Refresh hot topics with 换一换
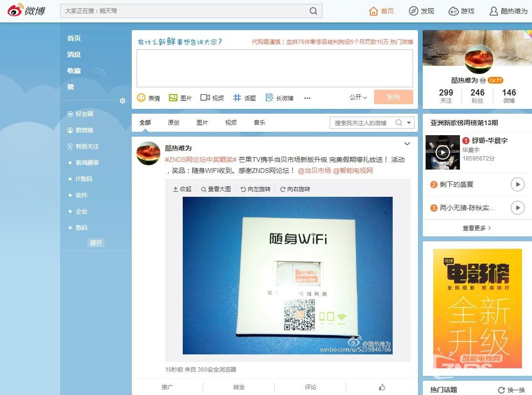This screenshot has height=395, width=532. [x=511, y=390]
